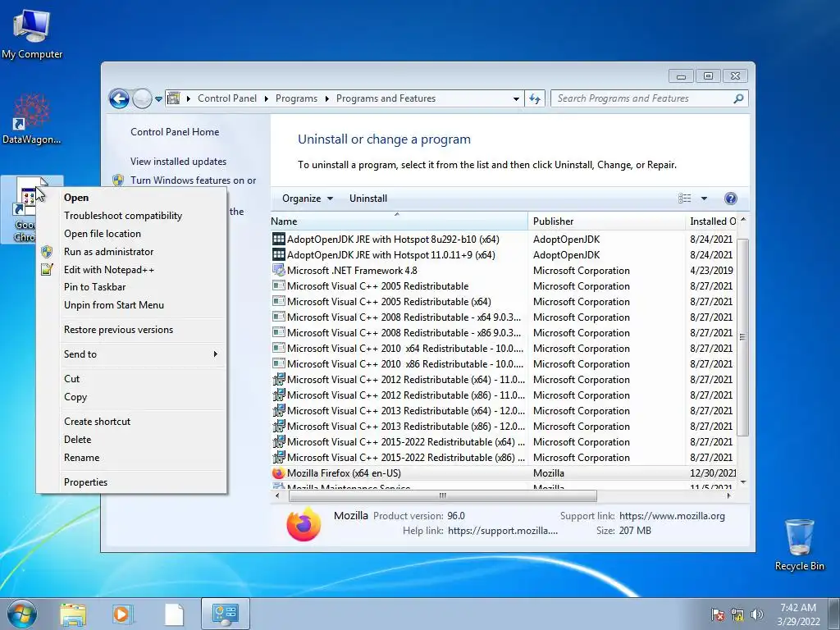The image size is (840, 630).
Task: Click the Run as administrator shield icon
Action: pos(47,252)
